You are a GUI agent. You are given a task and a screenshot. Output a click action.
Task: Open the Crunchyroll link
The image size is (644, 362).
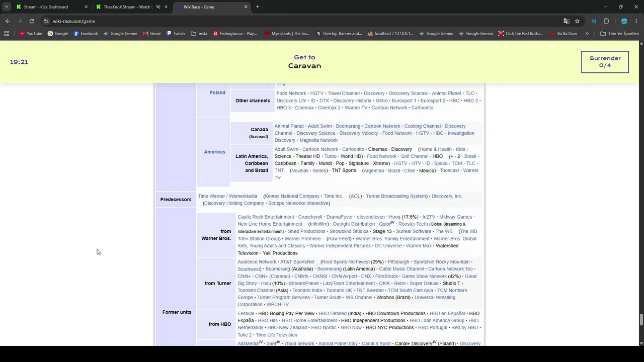coord(310,217)
